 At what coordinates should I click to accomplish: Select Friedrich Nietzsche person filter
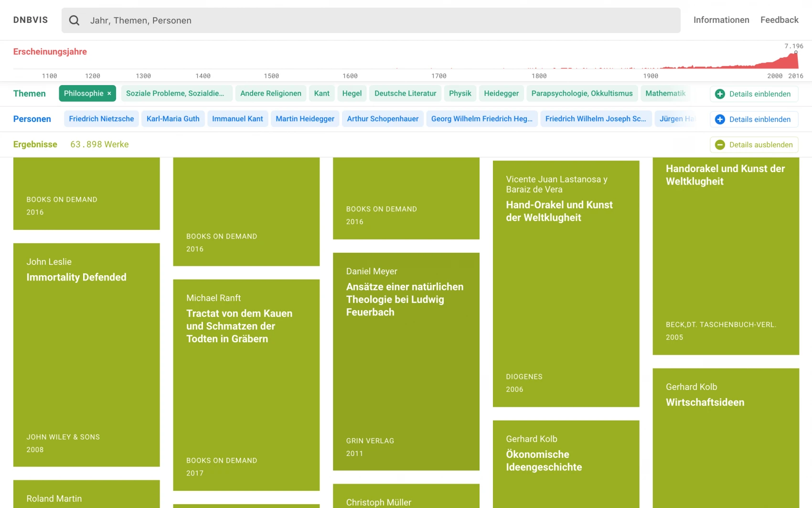pos(101,119)
